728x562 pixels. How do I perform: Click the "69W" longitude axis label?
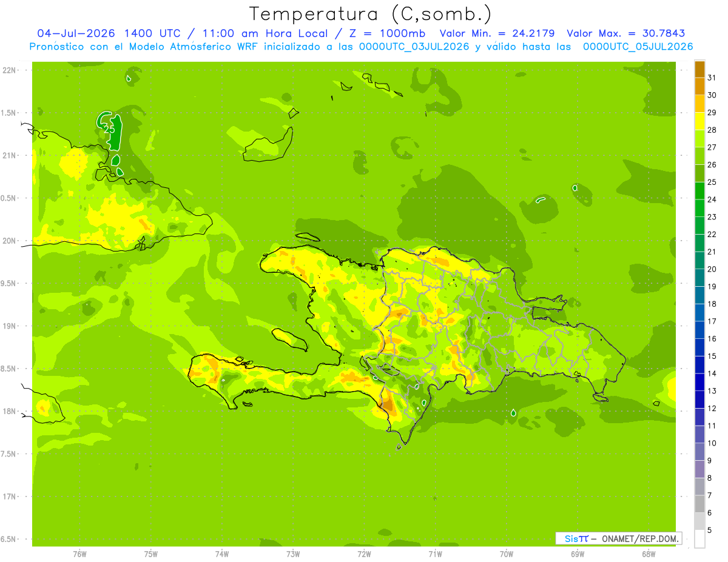(578, 554)
